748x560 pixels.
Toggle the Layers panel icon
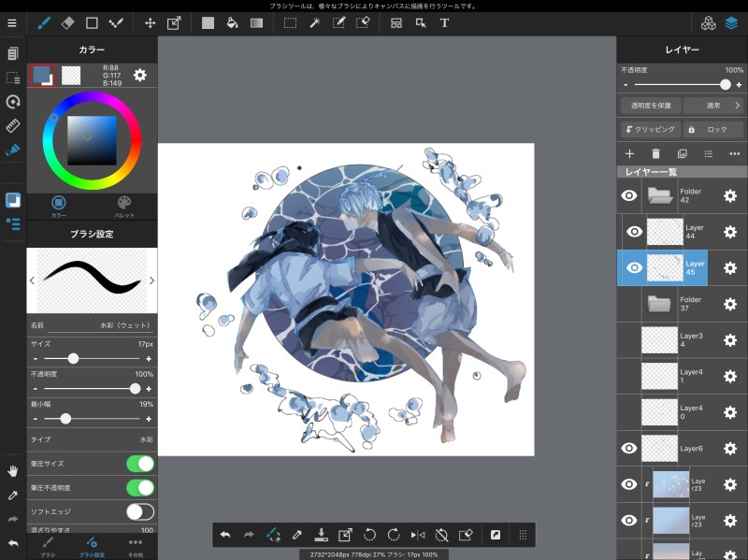732,22
